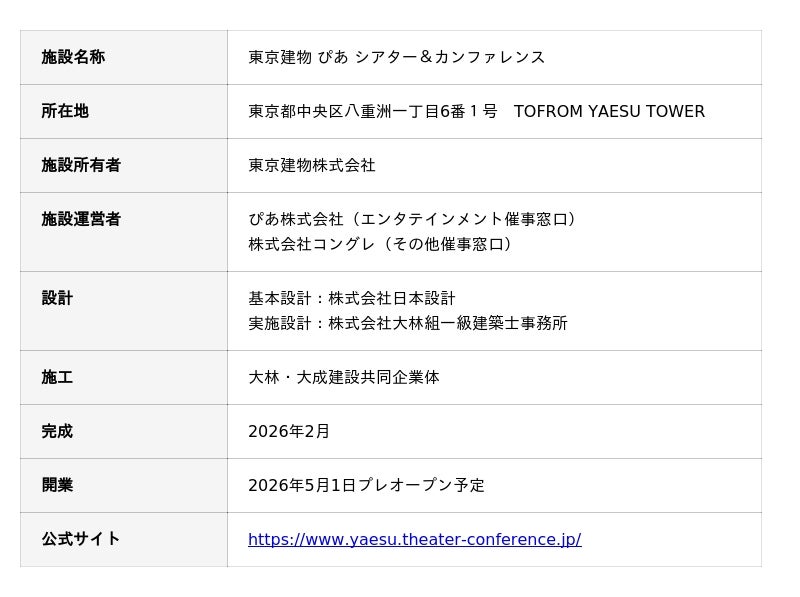This screenshot has width=800, height=597.
Task: Open the yaesu.theater-conference.jp official site link
Action: pos(414,540)
